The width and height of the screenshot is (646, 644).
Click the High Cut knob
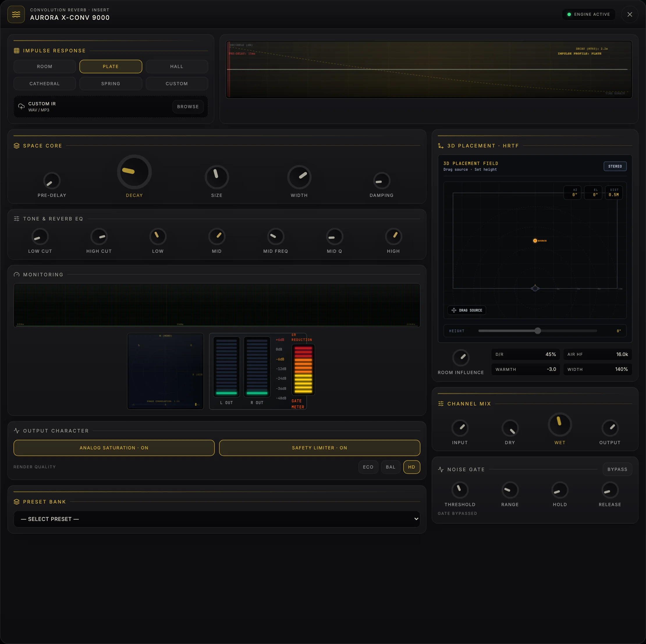coord(99,236)
